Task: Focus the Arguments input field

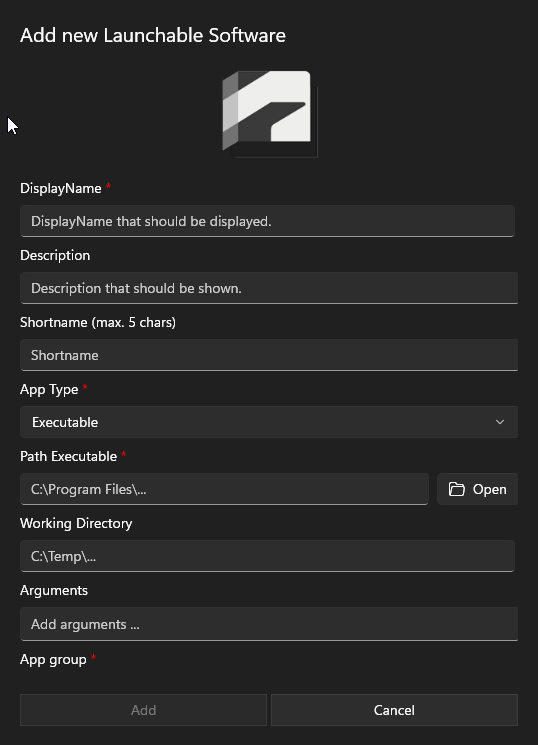Action: (269, 624)
